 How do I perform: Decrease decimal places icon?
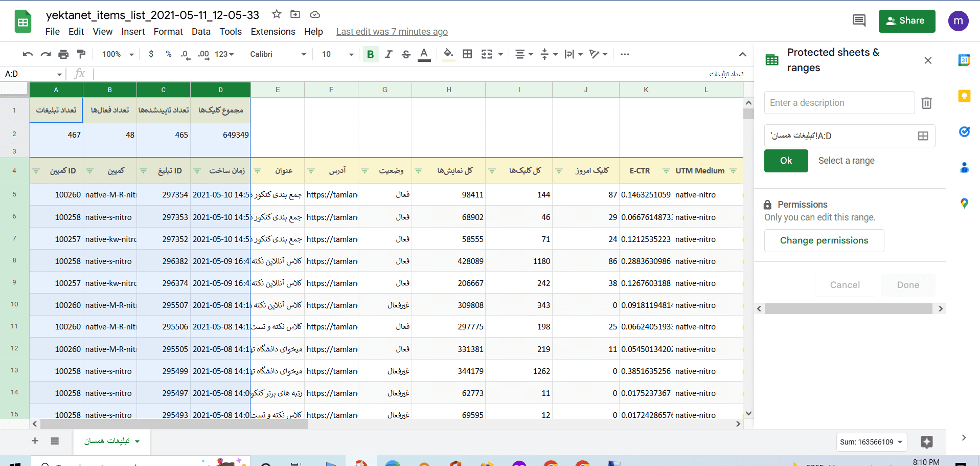[x=186, y=54]
